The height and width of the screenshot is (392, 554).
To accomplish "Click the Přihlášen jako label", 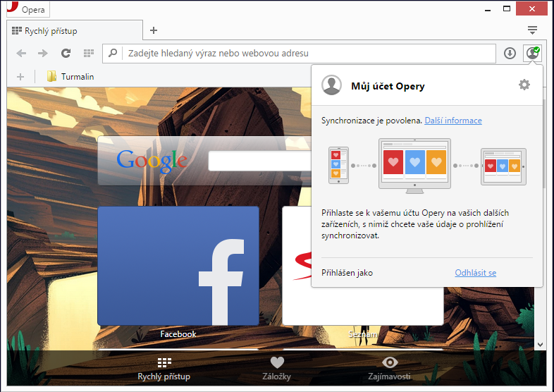I will pos(347,273).
